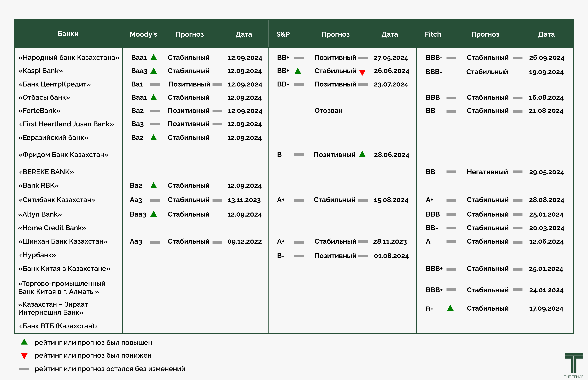Click the green triangle beside Bank RBK Ba2
This screenshot has height=380, width=588.
click(154, 185)
